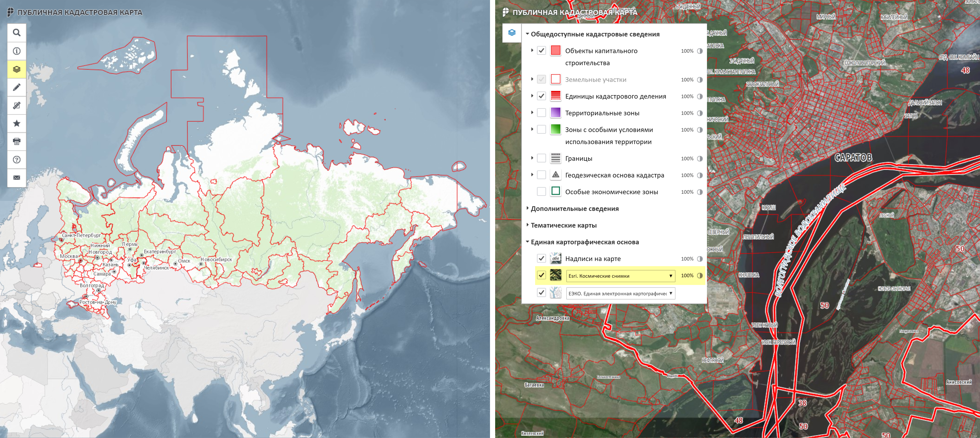This screenshot has height=438, width=980.
Task: Adjust opacity icon for Esri Космические снимки
Action: (x=700, y=276)
